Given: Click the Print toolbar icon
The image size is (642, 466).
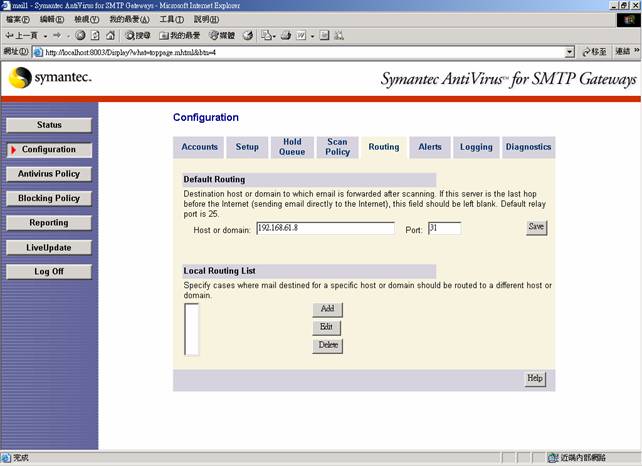Looking at the screenshot, I should pos(286,36).
